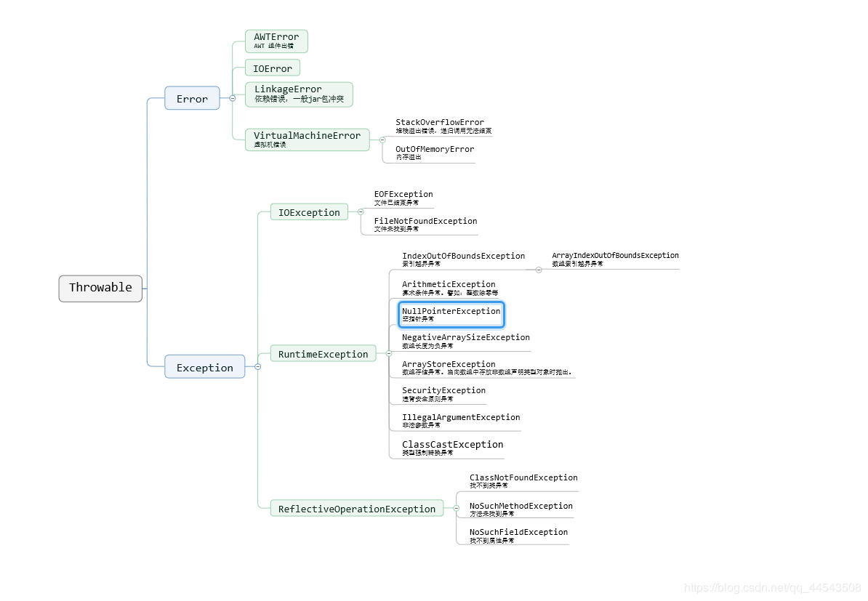
Task: Click the blog.csdn.net watermark link
Action: (773, 587)
